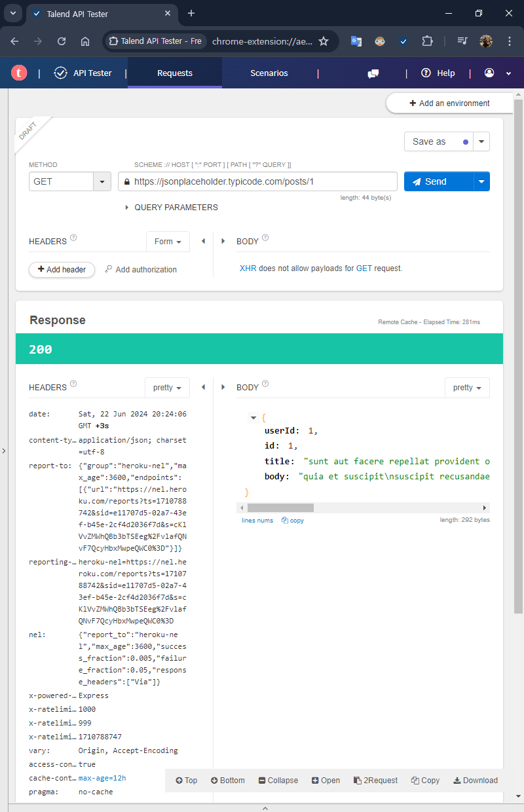Go back in browser
Viewport: 524px width, 812px height.
point(14,41)
